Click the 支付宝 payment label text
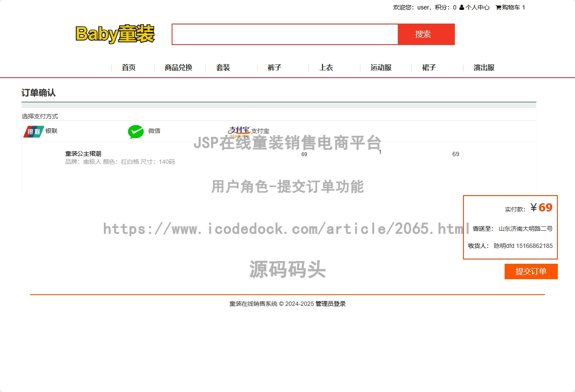Screen dimensions: 575x392 (x=260, y=131)
